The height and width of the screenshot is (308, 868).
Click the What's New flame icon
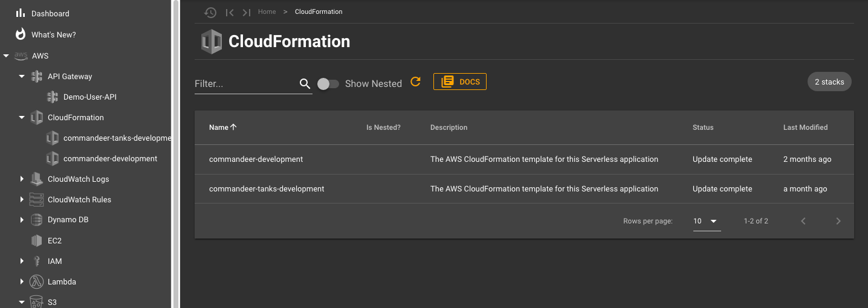click(x=21, y=34)
